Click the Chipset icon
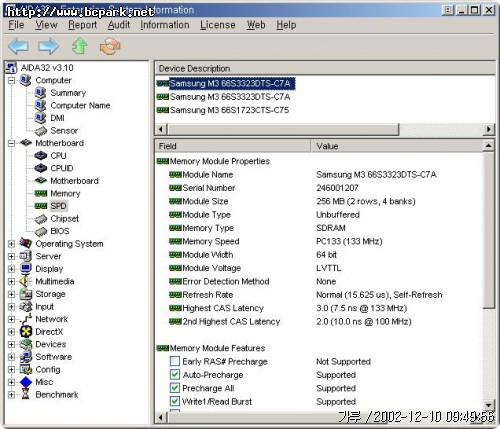This screenshot has width=500, height=429. (x=41, y=219)
